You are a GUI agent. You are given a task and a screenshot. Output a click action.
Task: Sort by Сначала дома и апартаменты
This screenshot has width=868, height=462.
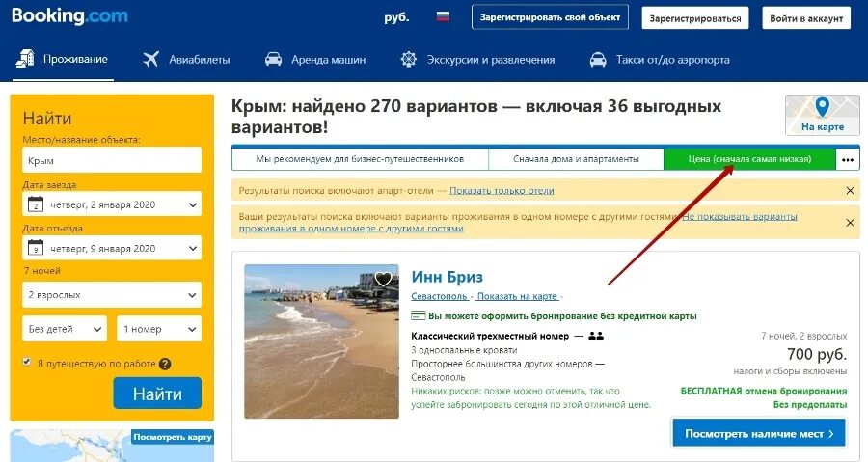[x=576, y=159]
